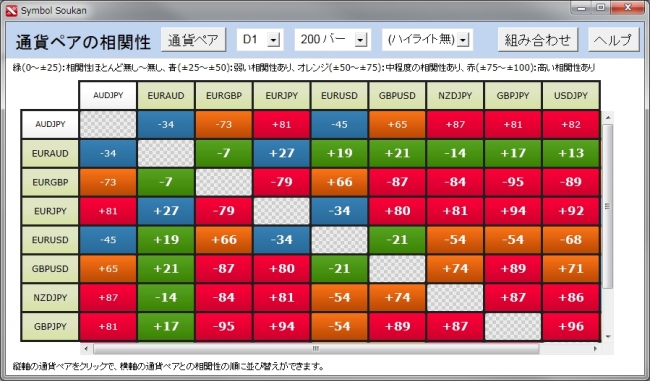Click the blue -34 AUDJPY/EURAUD cell
The height and width of the screenshot is (381, 650).
point(166,124)
